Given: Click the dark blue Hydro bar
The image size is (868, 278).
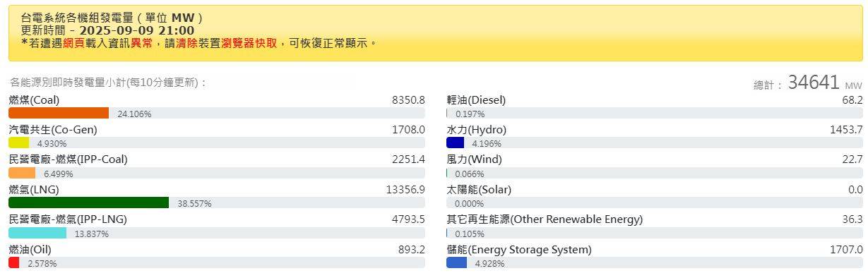Looking at the screenshot, I should (456, 143).
